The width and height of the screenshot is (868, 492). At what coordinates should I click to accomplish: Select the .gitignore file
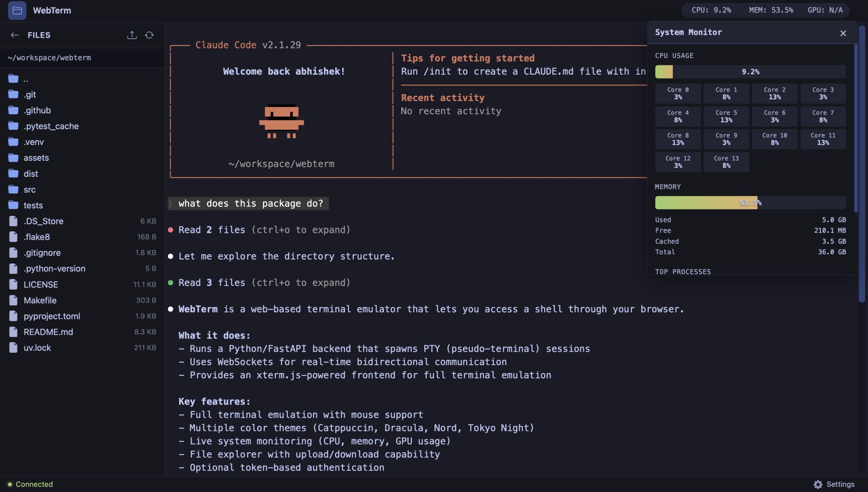coord(82,253)
